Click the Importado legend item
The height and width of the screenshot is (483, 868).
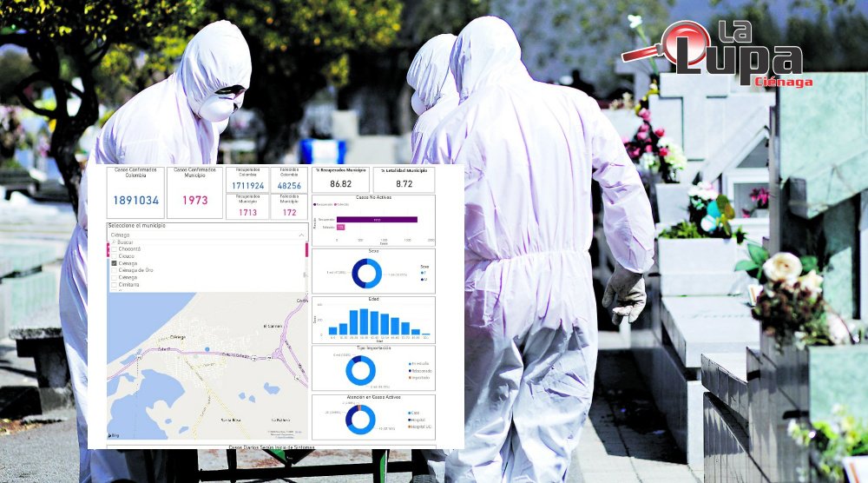419,378
